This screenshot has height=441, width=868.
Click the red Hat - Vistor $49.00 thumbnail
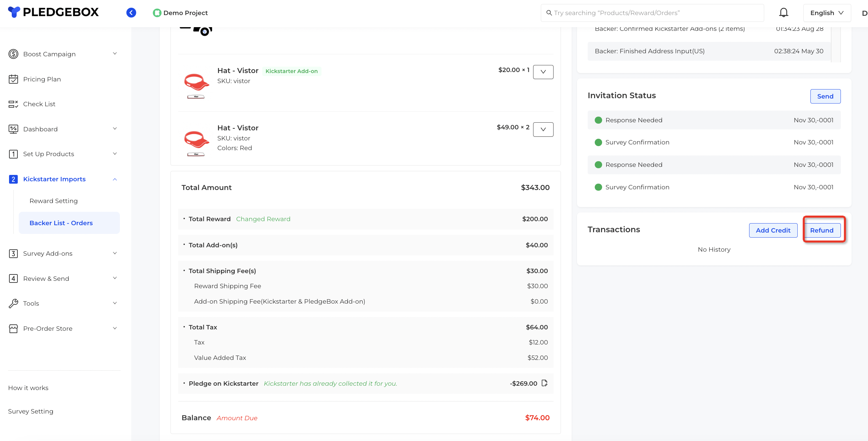click(x=197, y=143)
